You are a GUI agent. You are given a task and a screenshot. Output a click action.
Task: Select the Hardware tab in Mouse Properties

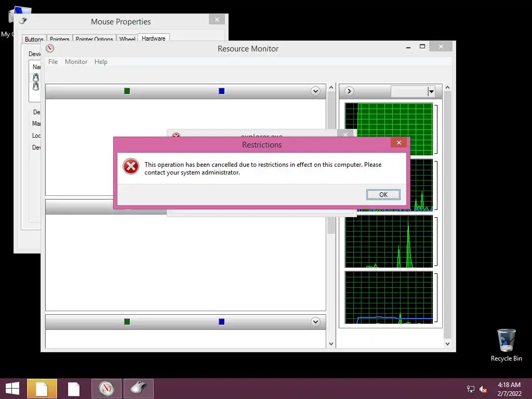tap(154, 38)
